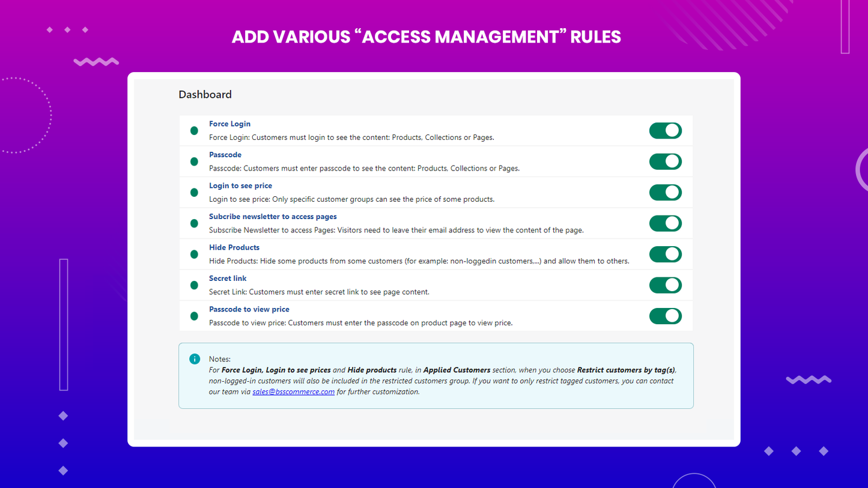Click the green status dot beside Passcode
The width and height of the screenshot is (868, 488).
[x=194, y=161]
